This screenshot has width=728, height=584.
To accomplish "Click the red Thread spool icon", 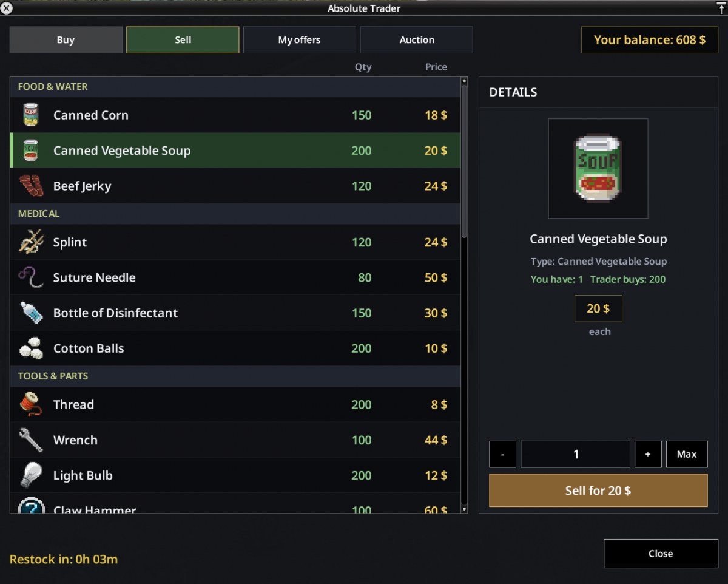I will (x=30, y=404).
